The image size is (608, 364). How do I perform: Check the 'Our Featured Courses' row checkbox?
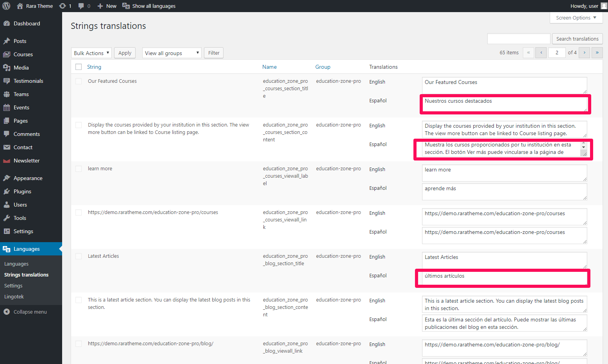[x=79, y=81]
